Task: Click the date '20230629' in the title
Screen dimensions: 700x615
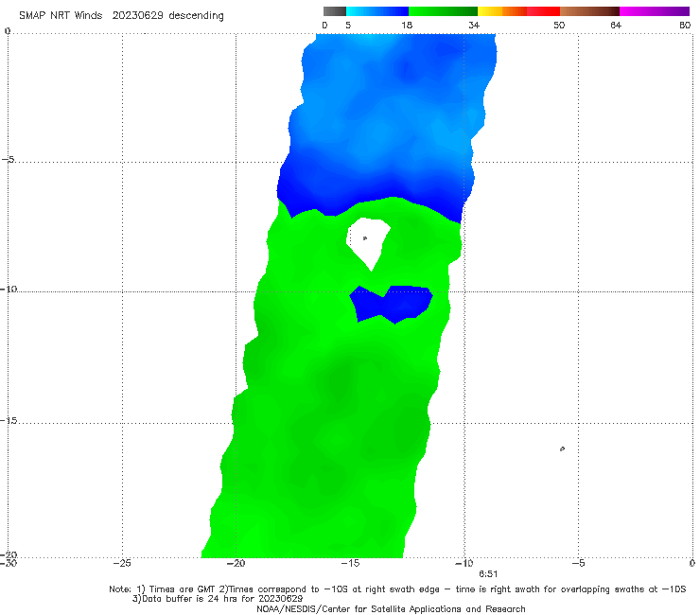Action: pos(137,15)
